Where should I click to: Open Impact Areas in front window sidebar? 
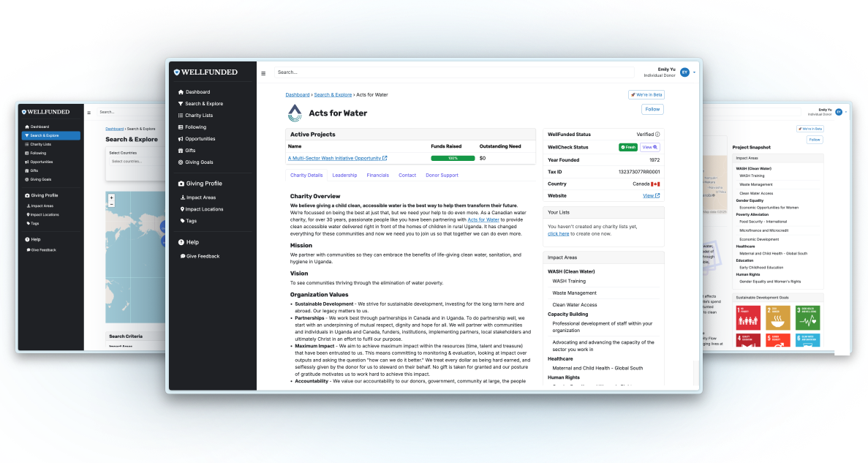point(198,197)
